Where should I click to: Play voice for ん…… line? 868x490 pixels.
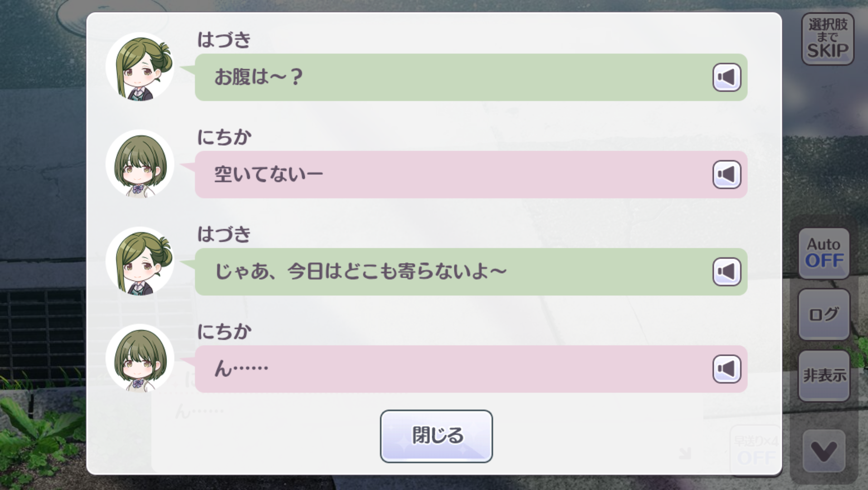[727, 369]
